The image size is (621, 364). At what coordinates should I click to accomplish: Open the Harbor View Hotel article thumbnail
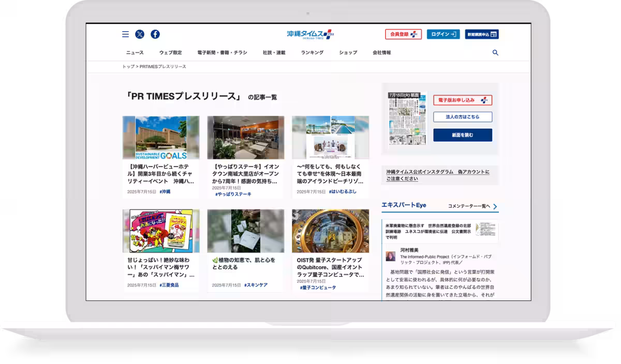161,138
